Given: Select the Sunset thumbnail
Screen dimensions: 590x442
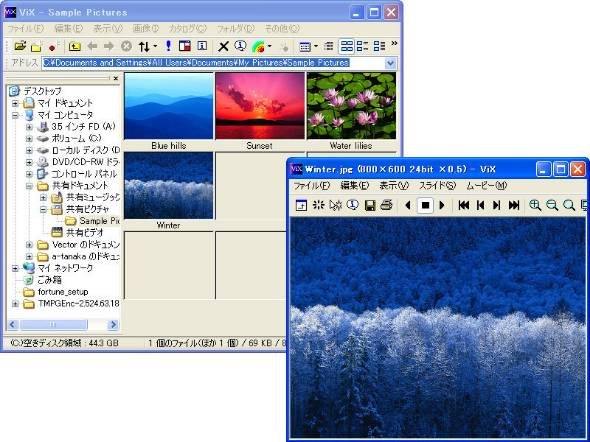Looking at the screenshot, I should coord(260,111).
